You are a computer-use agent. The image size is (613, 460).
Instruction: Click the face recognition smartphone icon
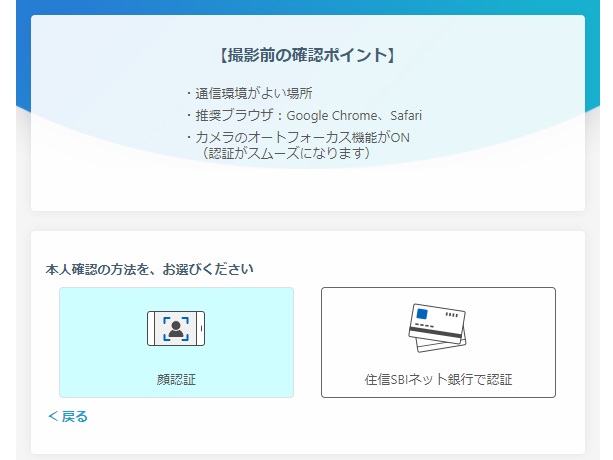tap(176, 328)
